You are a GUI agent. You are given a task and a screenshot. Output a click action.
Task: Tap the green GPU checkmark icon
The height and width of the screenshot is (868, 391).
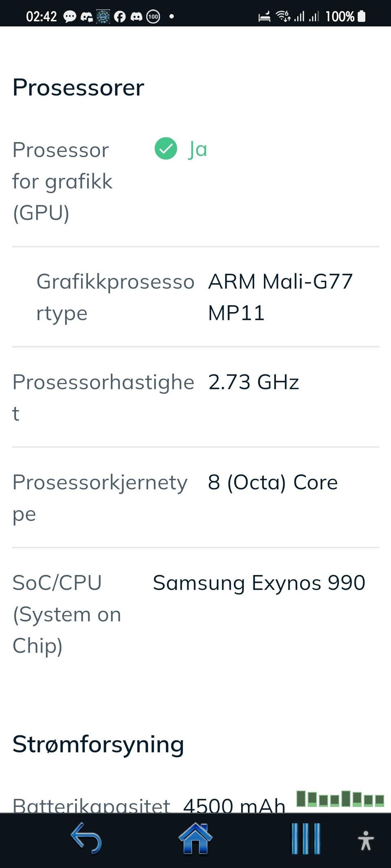pos(166,149)
